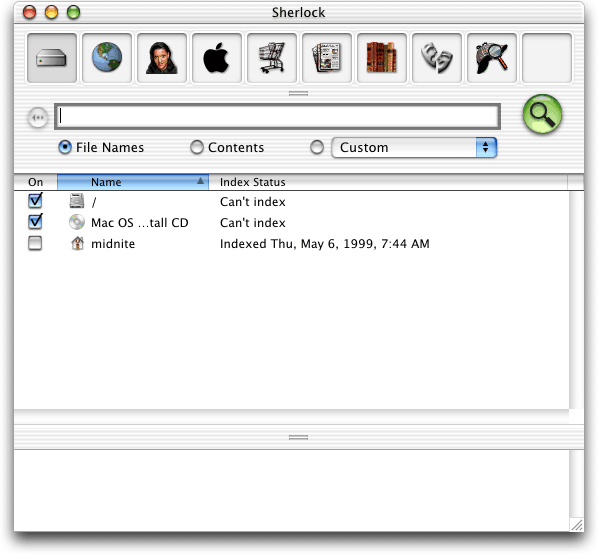Focus the search text field
Screen dimensions: 598x555
[277, 116]
